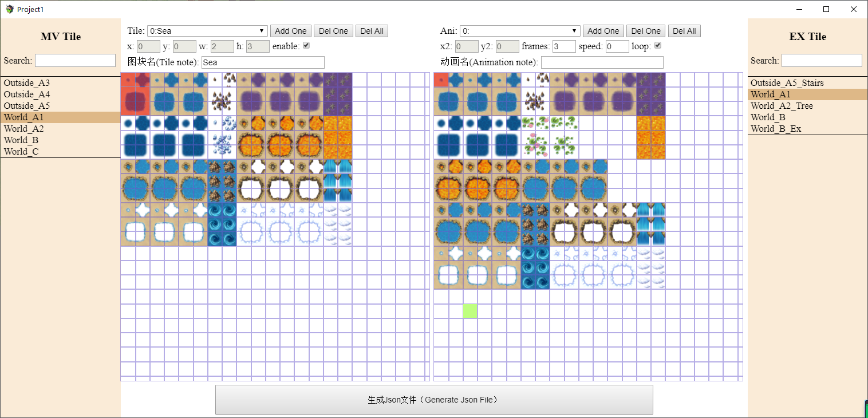This screenshot has height=418, width=868.
Task: Toggle the enable checkbox
Action: (x=306, y=46)
